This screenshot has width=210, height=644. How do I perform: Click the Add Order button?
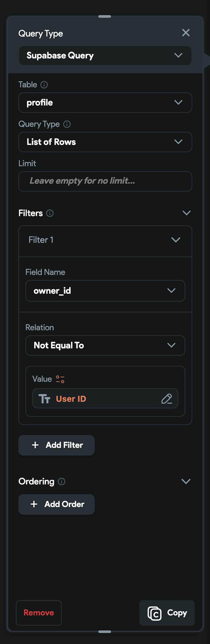point(56,504)
